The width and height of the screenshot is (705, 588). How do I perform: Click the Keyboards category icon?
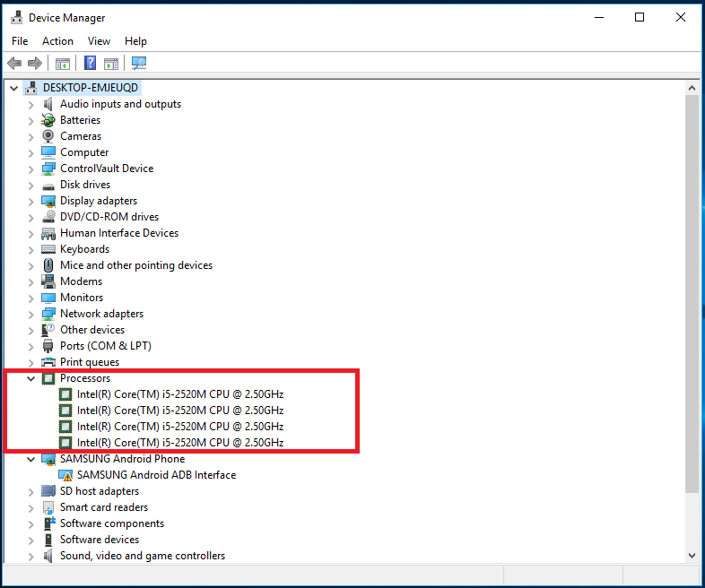tap(48, 249)
